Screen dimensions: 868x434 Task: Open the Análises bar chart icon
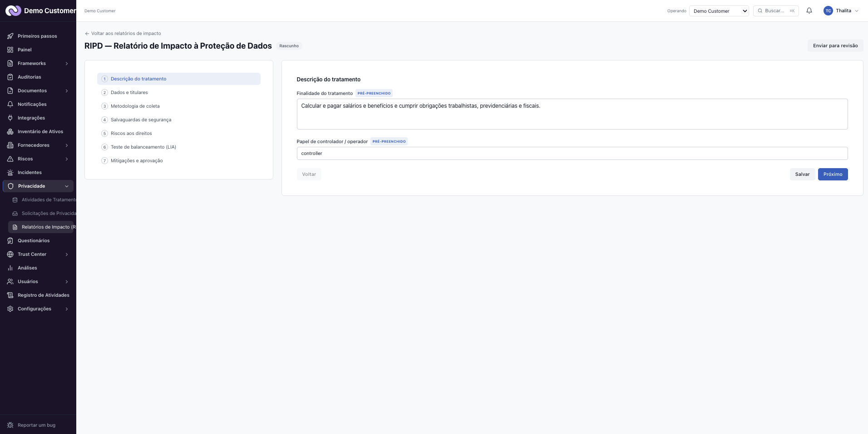click(x=10, y=268)
